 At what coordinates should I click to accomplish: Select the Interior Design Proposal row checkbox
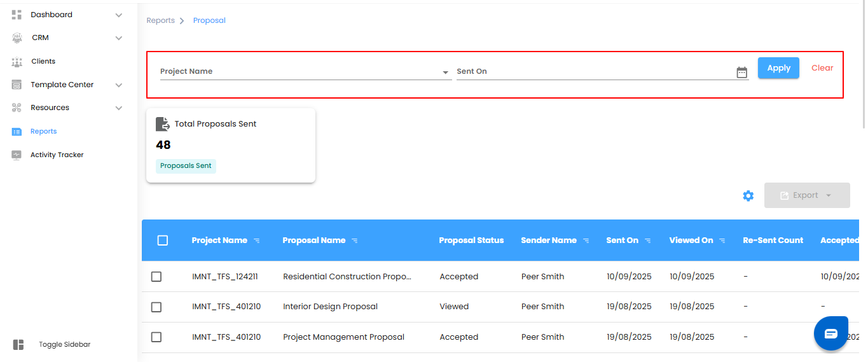click(156, 307)
